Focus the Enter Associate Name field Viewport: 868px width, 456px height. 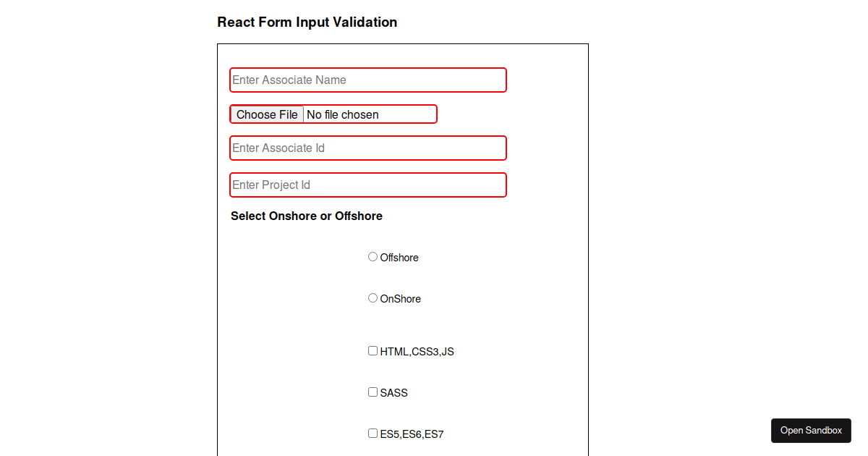coord(367,80)
